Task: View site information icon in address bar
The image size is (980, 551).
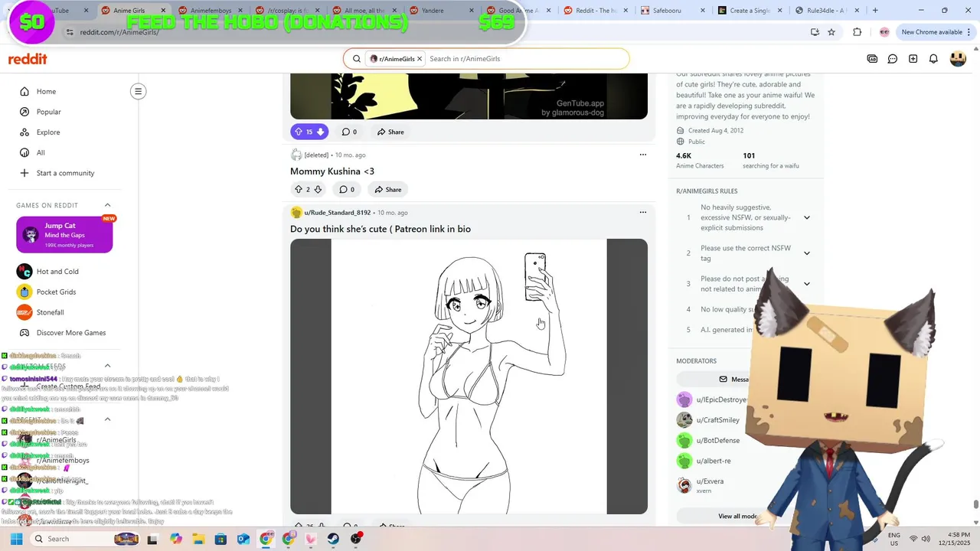Action: (x=70, y=32)
